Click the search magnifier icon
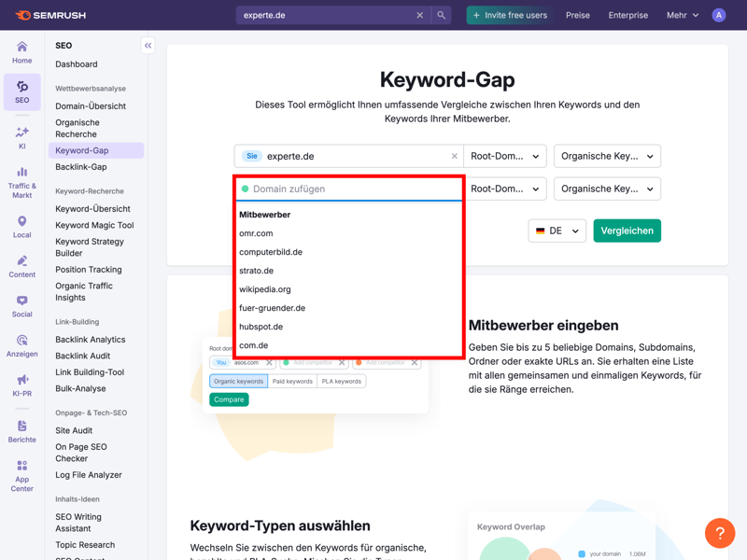 (x=441, y=15)
